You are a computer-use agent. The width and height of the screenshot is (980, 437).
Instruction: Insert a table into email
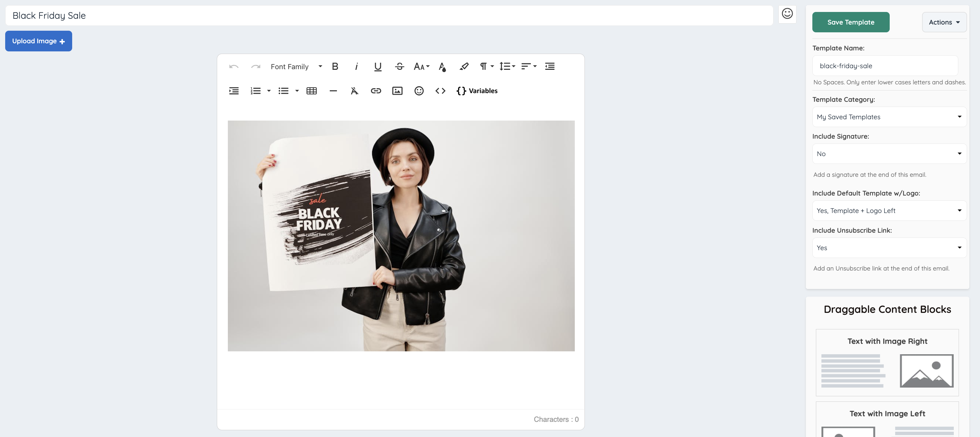pos(311,91)
